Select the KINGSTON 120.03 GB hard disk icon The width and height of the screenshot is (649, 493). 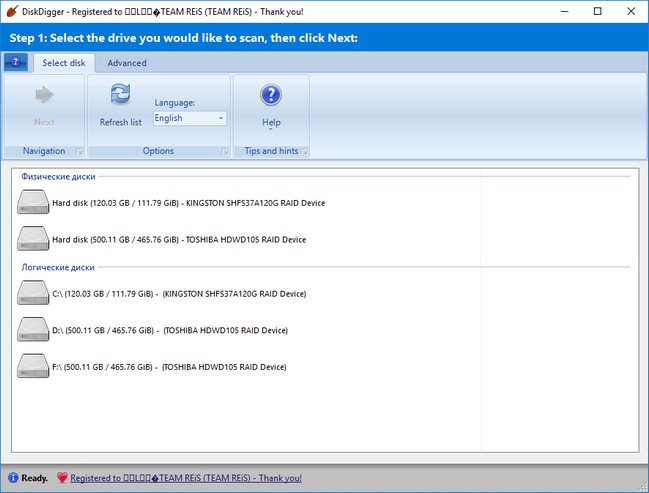33,203
